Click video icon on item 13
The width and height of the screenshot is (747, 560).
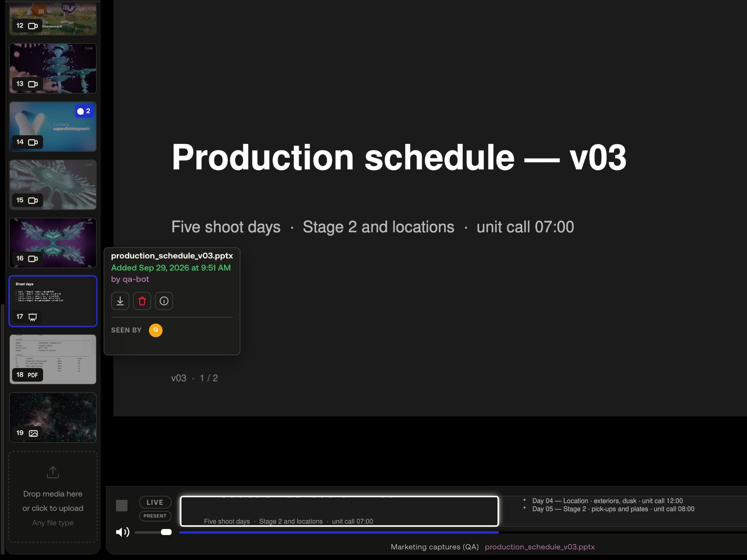(x=33, y=84)
